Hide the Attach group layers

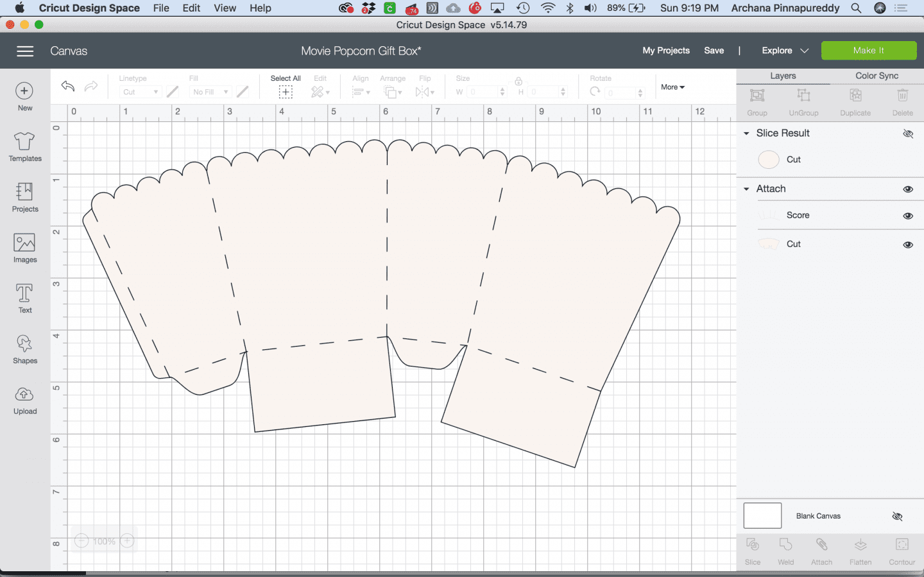[908, 189]
